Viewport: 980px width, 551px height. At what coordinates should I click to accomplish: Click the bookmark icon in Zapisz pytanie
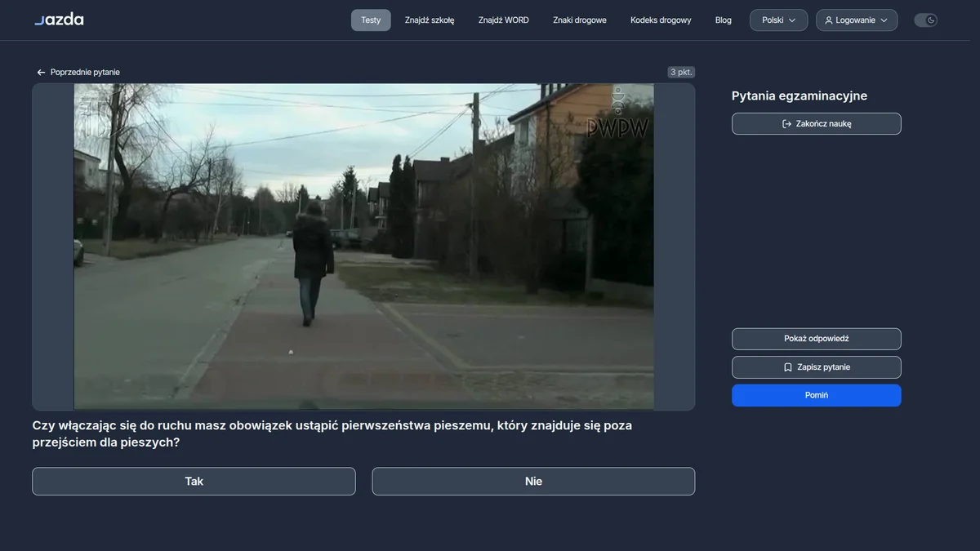(x=787, y=367)
